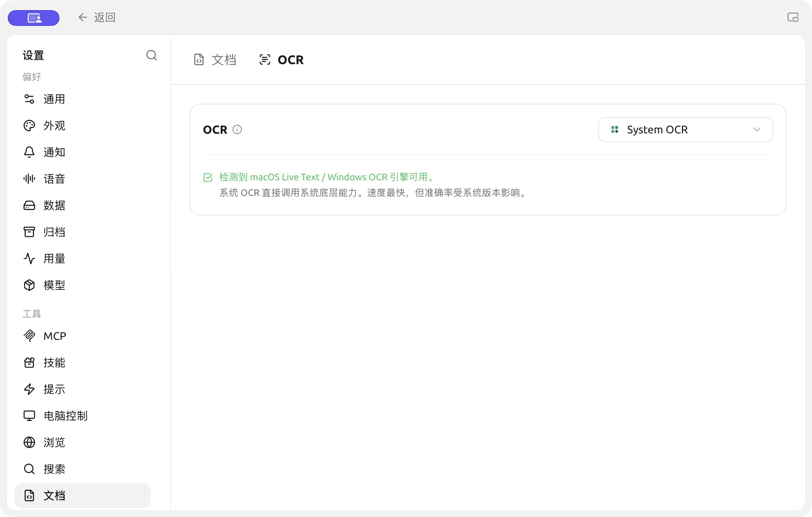Switch to the OCR tab
This screenshot has width=812, height=517.
point(281,60)
